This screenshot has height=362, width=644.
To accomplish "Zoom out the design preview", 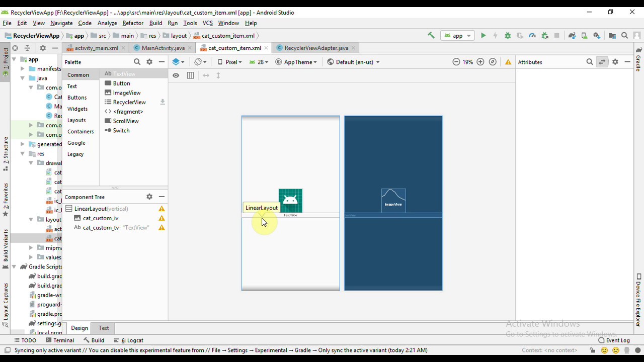I will (456, 62).
